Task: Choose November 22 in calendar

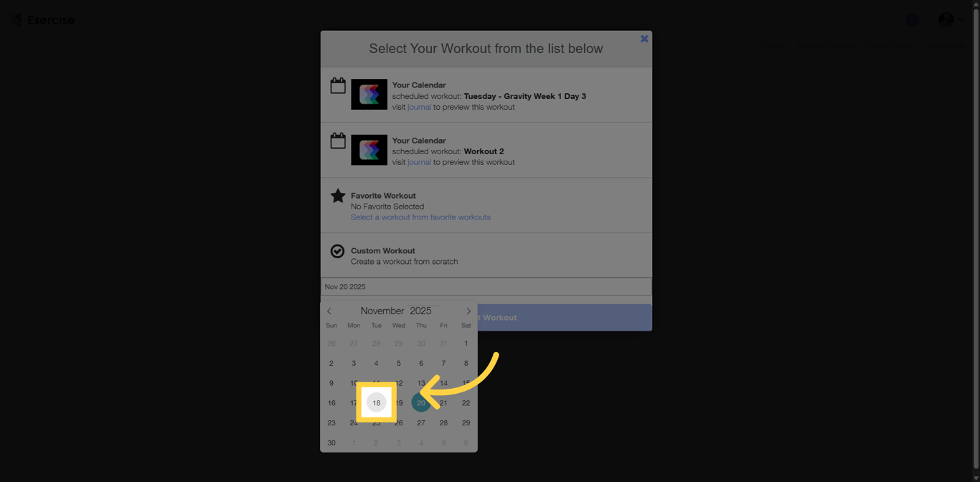Action: (x=466, y=403)
